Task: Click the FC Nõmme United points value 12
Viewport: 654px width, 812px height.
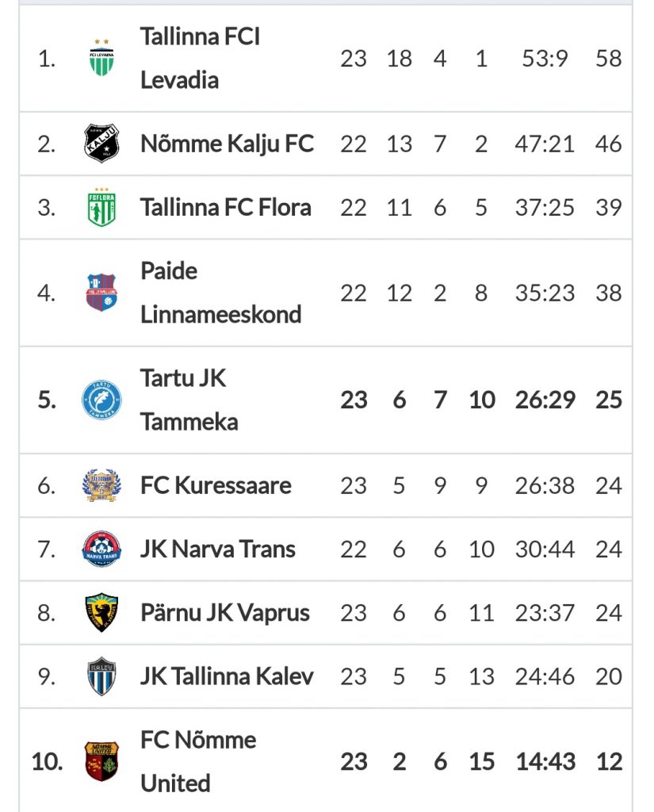Action: (x=609, y=761)
